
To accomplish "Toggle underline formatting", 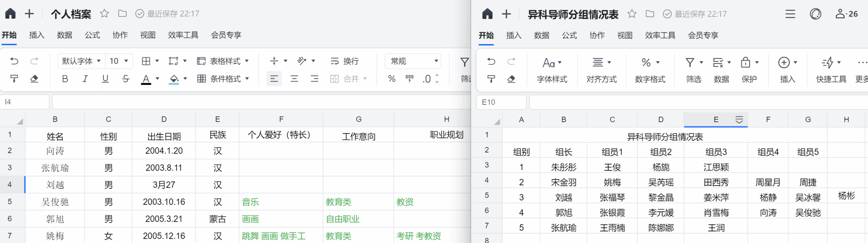I will pos(105,79).
